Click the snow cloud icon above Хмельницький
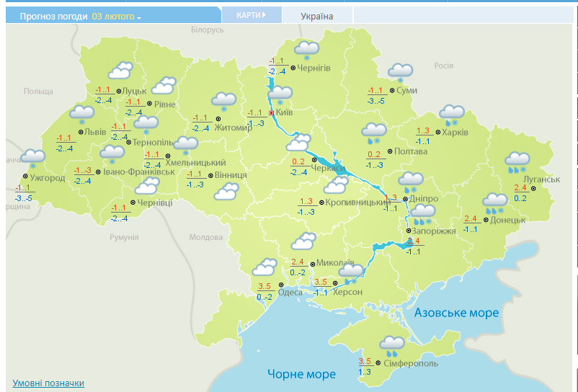This screenshot has height=392, width=578. (186, 146)
